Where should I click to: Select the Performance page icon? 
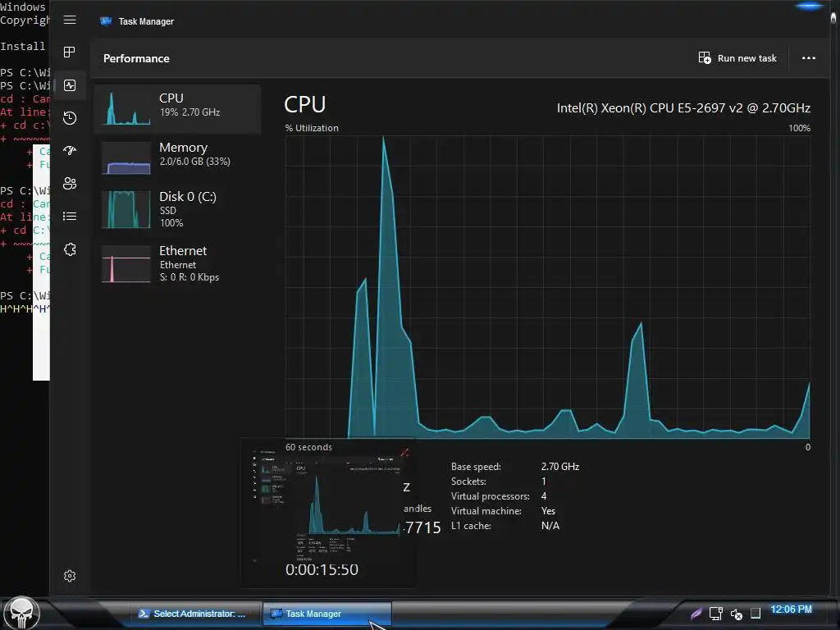click(x=70, y=85)
